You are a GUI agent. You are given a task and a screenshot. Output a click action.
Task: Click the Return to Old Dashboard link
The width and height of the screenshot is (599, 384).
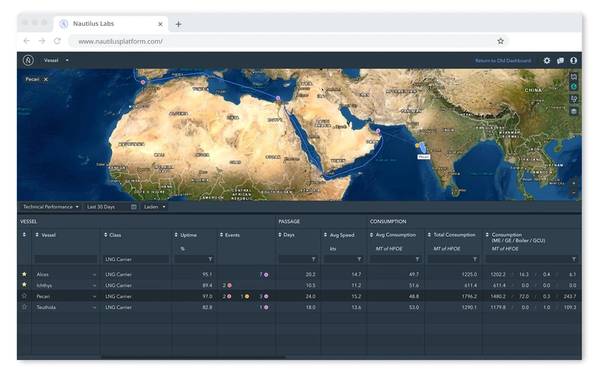pos(503,60)
